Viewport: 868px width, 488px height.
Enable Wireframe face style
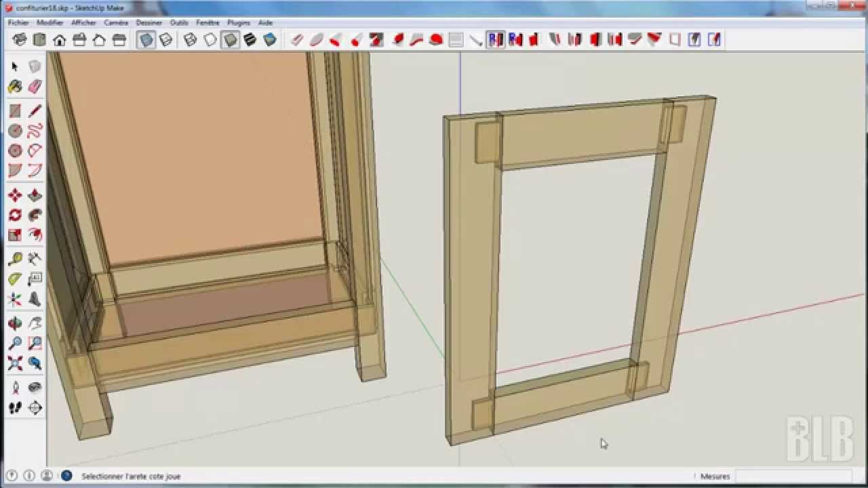point(191,40)
